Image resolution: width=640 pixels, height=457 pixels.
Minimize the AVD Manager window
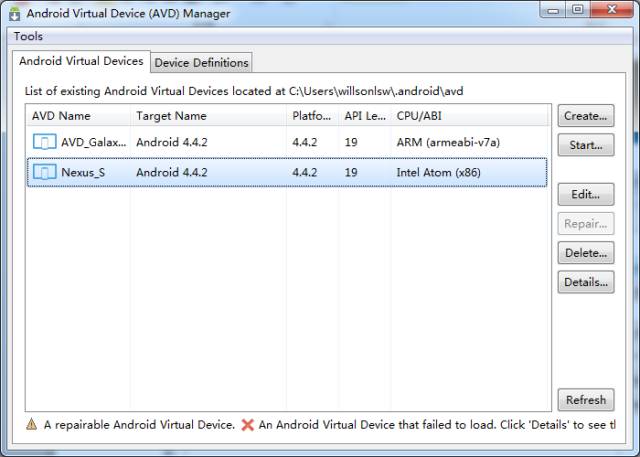click(x=553, y=10)
